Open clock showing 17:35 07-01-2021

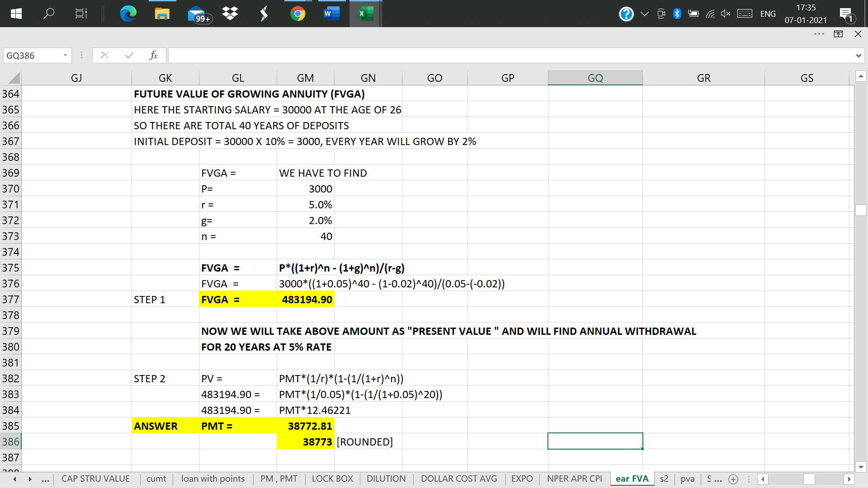pos(806,14)
